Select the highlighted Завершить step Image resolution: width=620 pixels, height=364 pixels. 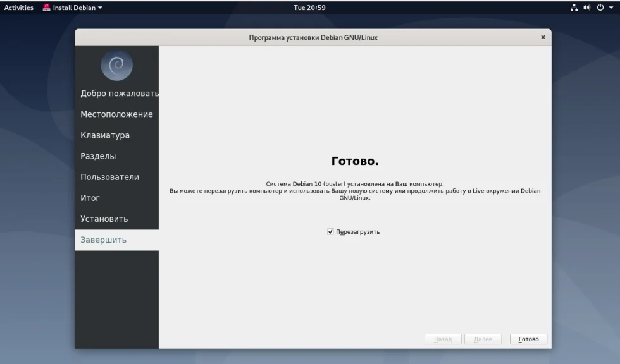[116, 240]
